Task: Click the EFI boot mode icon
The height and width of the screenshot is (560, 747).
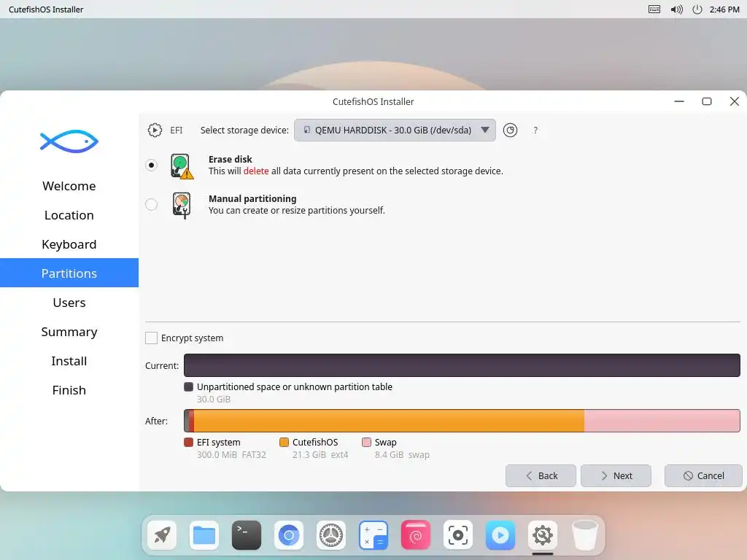Action: [155, 130]
